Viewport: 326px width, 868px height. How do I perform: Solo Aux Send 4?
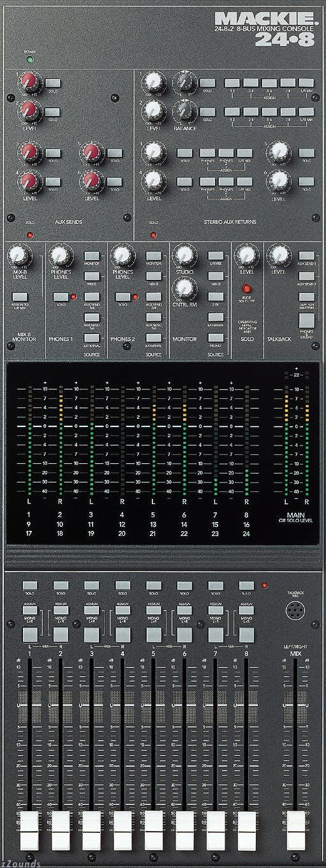(54, 182)
